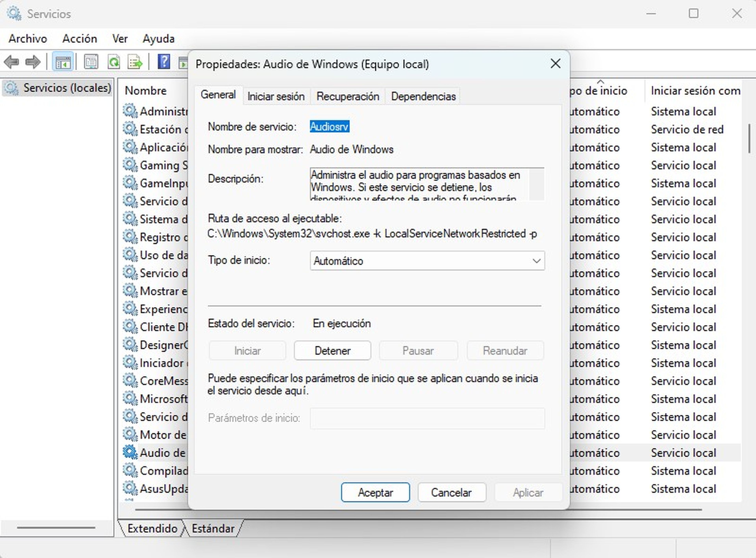Click gear icon next to Registro service
This screenshot has height=558, width=756.
pos(130,237)
